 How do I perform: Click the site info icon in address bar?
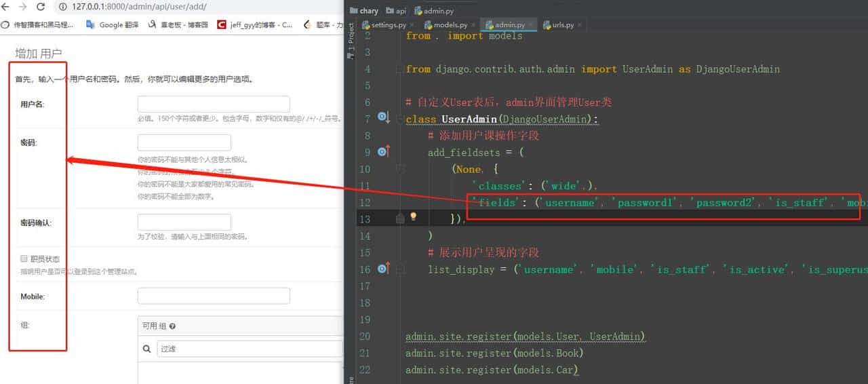63,7
